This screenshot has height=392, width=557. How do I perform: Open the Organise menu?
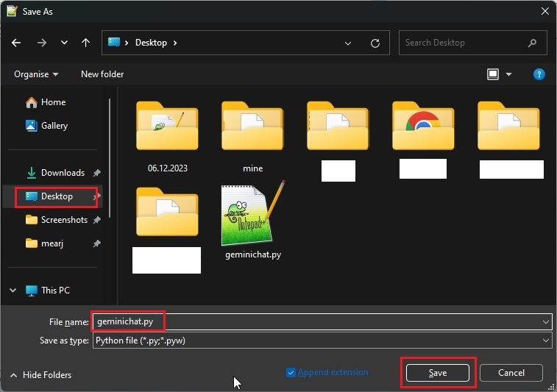click(x=35, y=74)
